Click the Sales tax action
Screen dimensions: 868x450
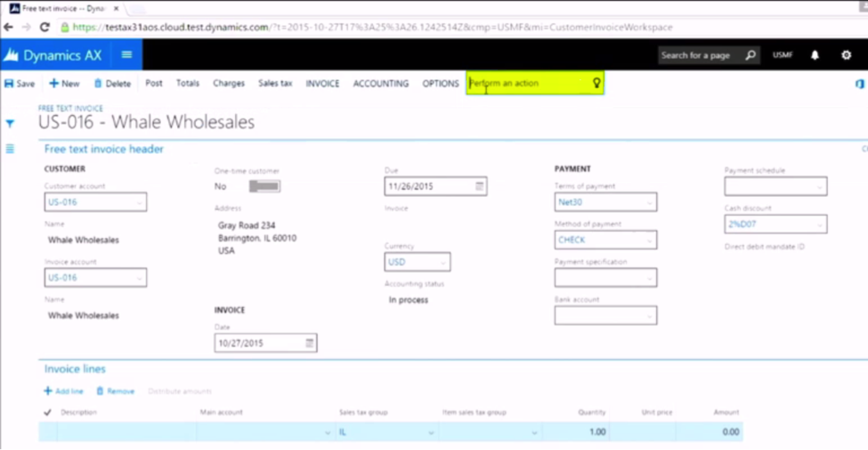pos(275,83)
